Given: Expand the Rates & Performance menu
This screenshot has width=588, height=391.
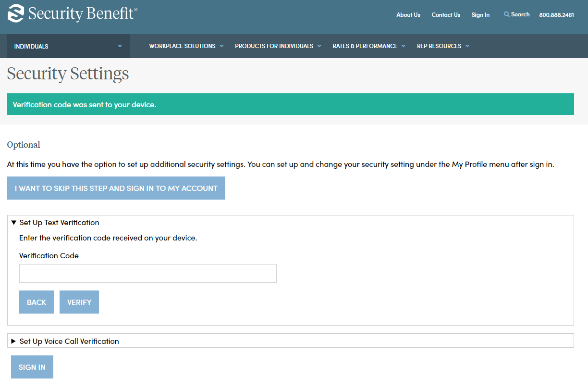Looking at the screenshot, I should (369, 46).
